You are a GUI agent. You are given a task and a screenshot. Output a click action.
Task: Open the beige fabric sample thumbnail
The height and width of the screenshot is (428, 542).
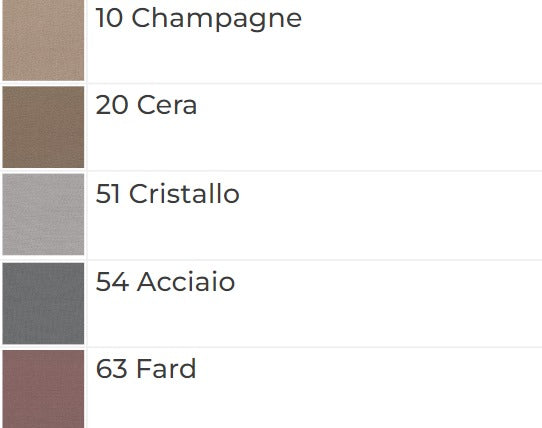[x=43, y=40]
